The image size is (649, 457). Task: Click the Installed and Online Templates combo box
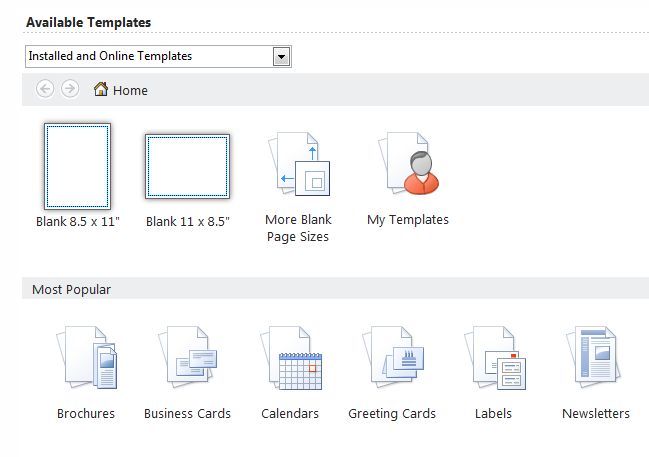pyautogui.click(x=158, y=57)
